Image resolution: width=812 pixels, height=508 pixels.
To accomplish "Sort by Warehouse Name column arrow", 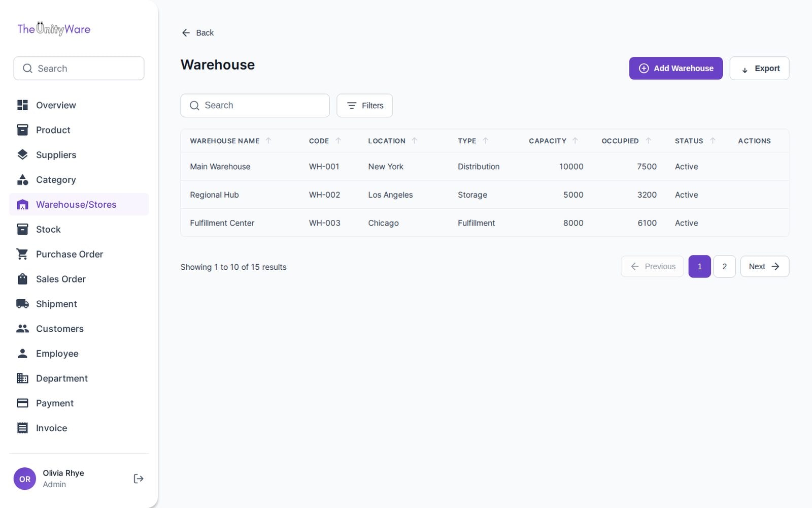I will point(268,141).
